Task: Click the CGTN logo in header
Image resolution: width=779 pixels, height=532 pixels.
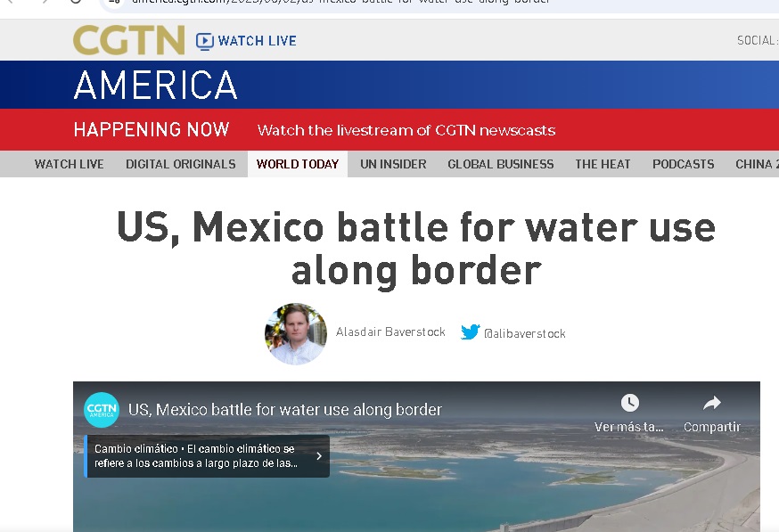Action: pos(128,40)
